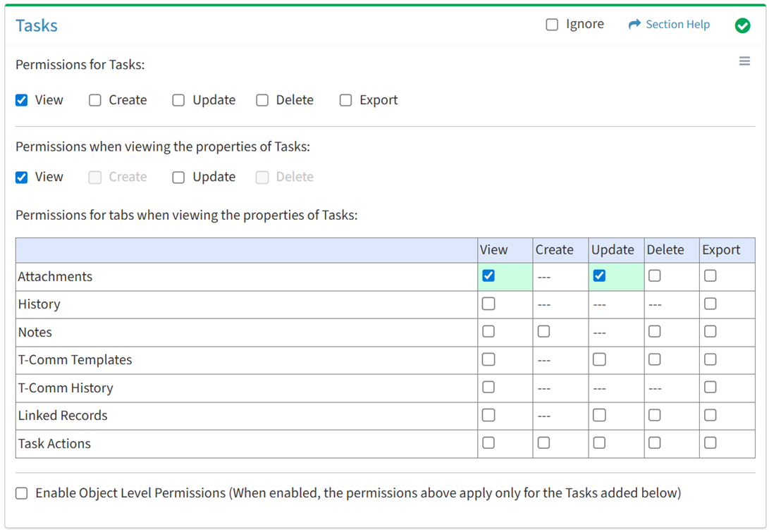Open the Section Help link
This screenshot has height=532, width=769.
point(677,25)
